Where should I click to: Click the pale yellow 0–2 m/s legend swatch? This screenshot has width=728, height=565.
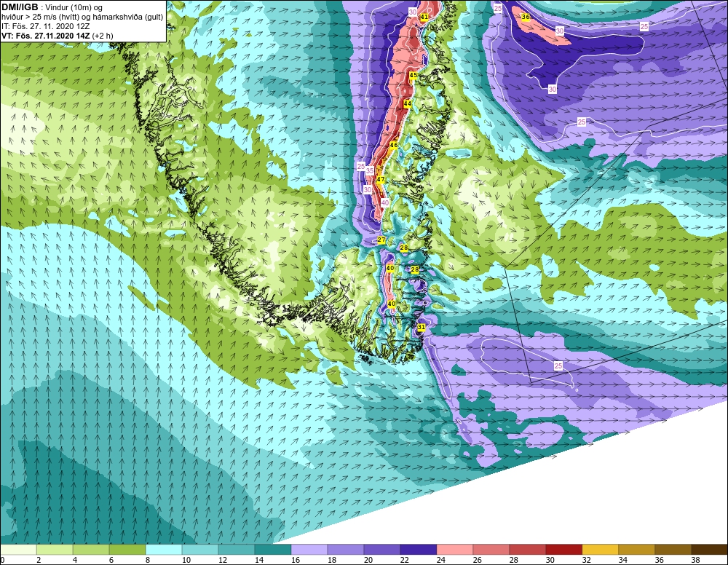18,550
